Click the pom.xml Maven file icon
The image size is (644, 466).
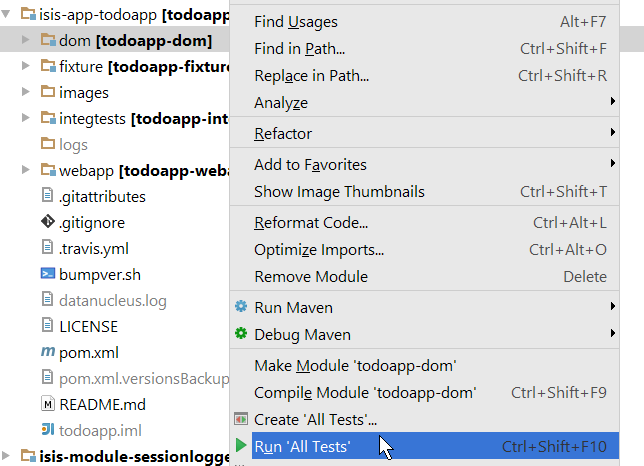click(48, 352)
